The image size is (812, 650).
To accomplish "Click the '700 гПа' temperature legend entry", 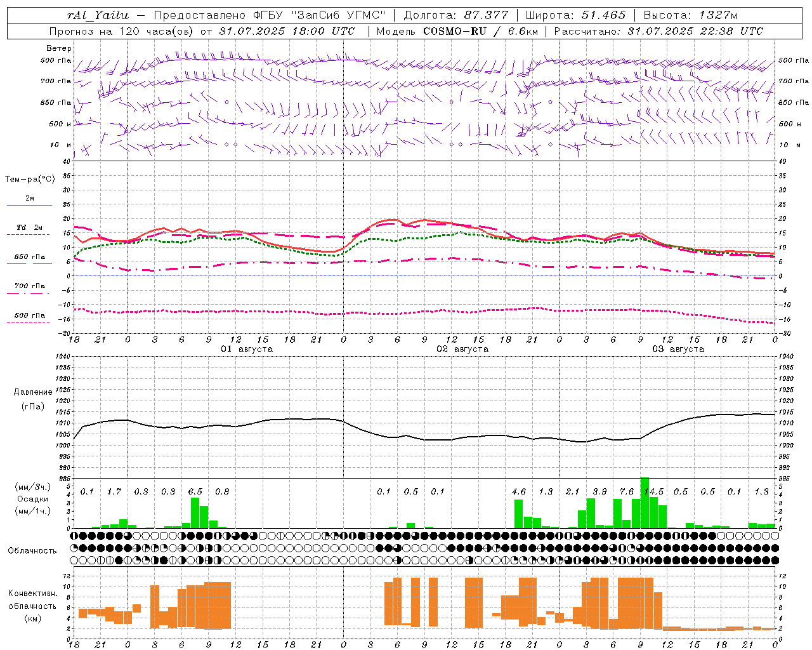I will pyautogui.click(x=30, y=286).
